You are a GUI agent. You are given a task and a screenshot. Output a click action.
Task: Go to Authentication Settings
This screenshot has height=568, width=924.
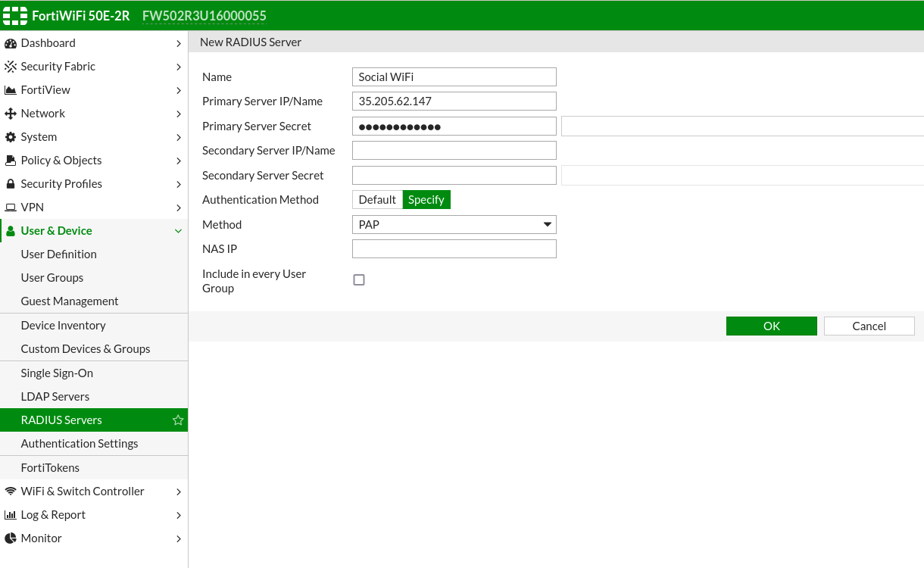pos(80,444)
